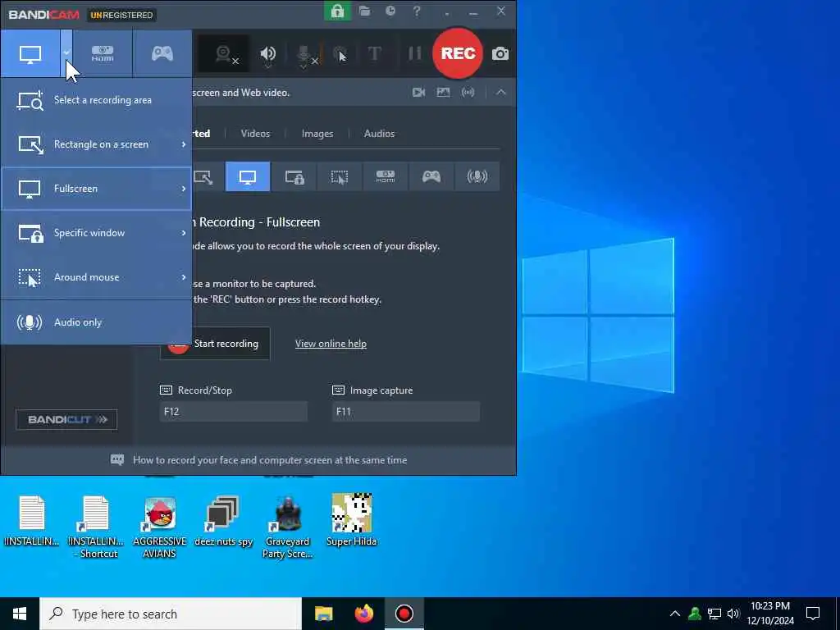Open File Explorer from the taskbar

pos(323,614)
